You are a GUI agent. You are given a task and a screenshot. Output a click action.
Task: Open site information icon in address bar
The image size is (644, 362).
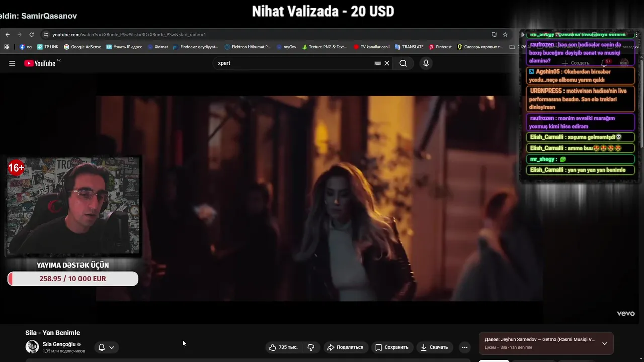(46, 34)
